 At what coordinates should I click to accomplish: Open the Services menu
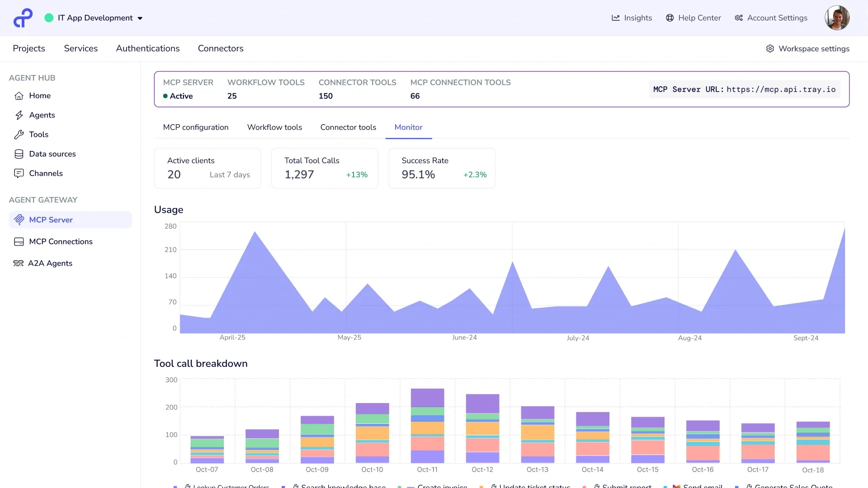point(81,48)
